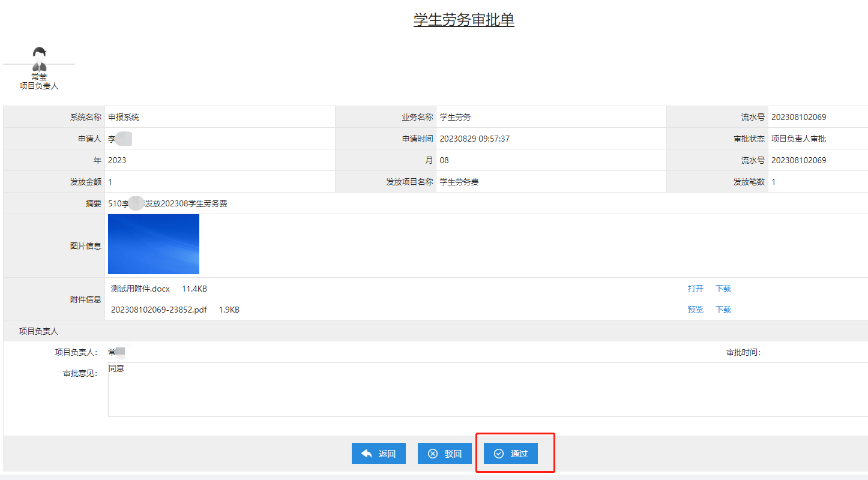Image resolution: width=868 pixels, height=480 pixels.
Task: Download the 测试用附件.docx attachment
Action: tap(723, 289)
